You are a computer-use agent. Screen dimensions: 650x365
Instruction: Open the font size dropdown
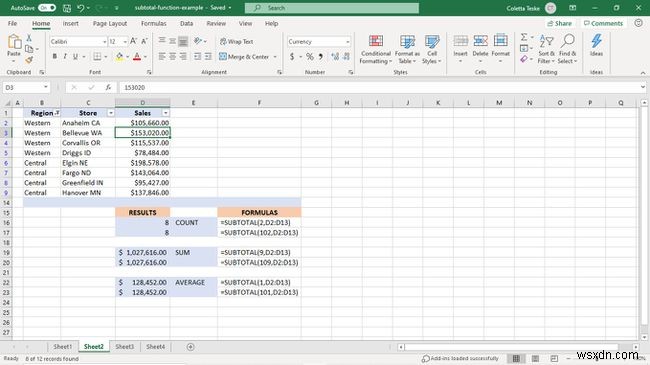click(125, 41)
